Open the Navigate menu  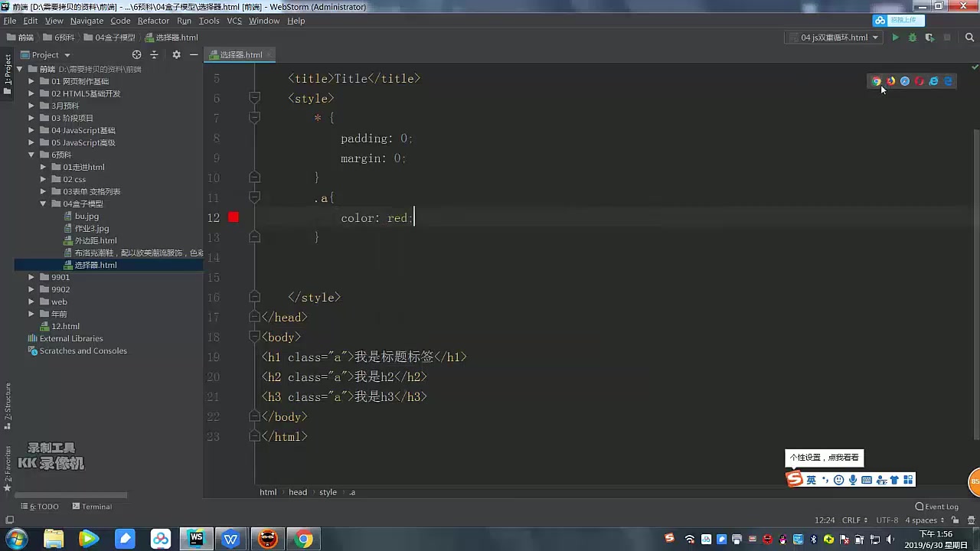click(87, 21)
